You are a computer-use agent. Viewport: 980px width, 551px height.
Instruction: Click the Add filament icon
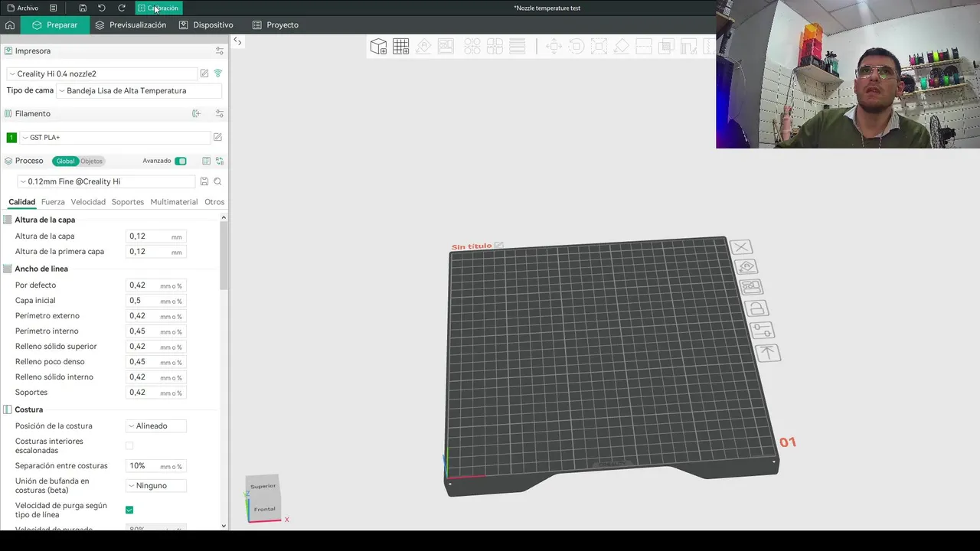tap(196, 113)
